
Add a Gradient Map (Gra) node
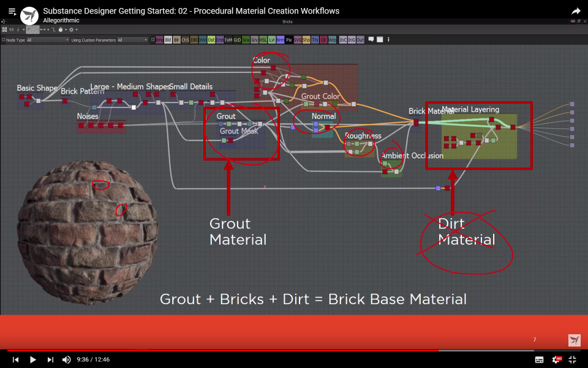click(246, 40)
